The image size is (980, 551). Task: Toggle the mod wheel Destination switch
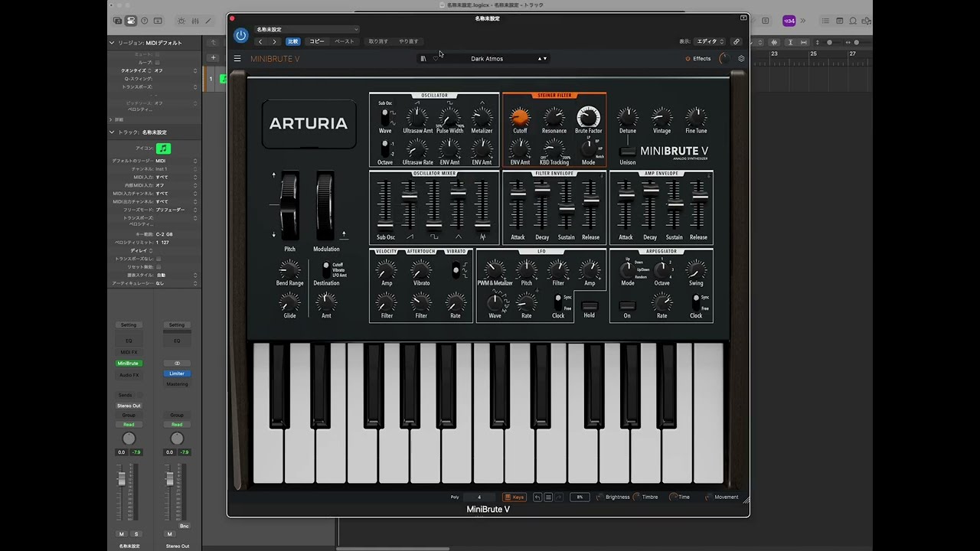(326, 269)
